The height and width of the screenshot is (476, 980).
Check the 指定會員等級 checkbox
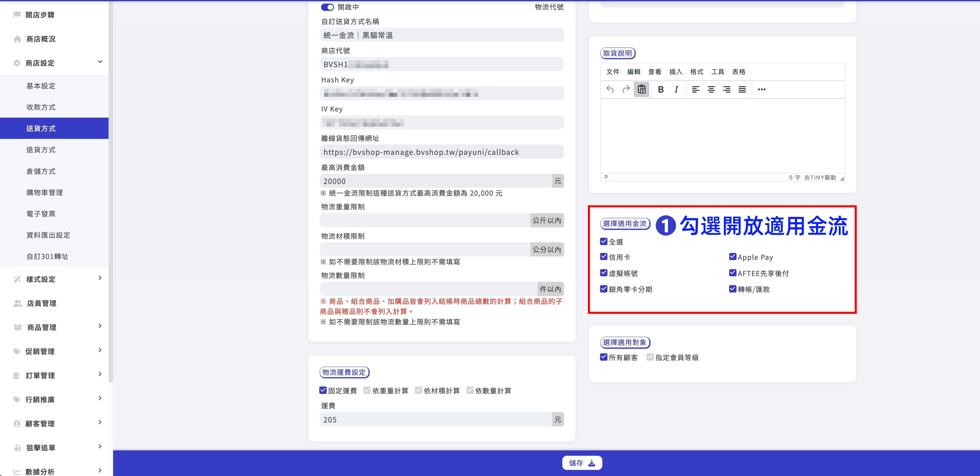pos(650,357)
